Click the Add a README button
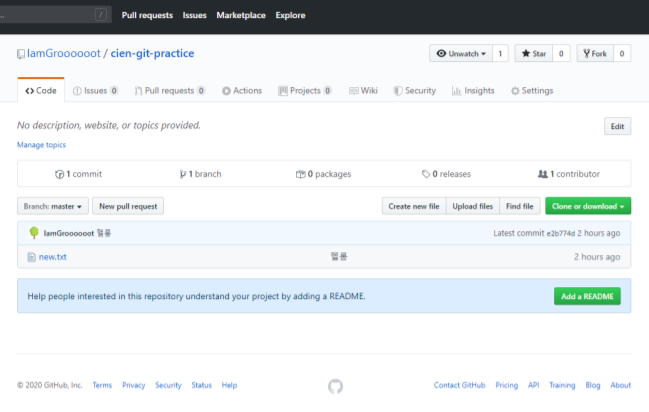649x412 pixels. pyautogui.click(x=587, y=296)
